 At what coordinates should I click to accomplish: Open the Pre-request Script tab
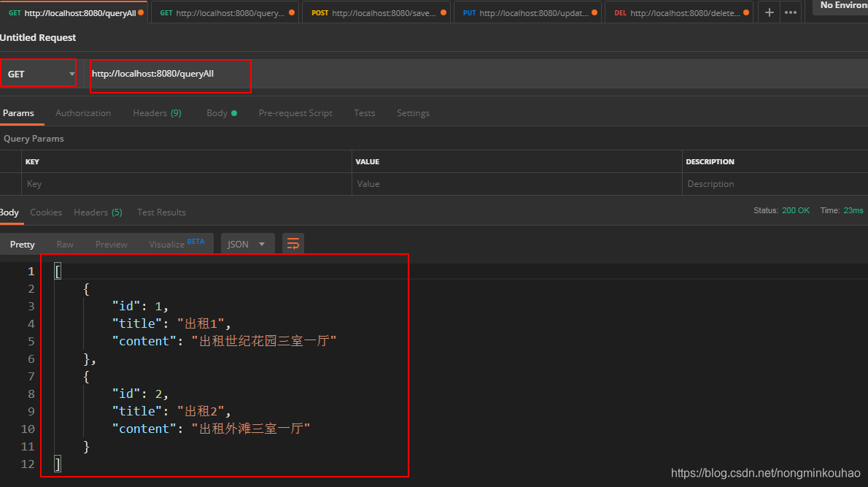point(295,113)
